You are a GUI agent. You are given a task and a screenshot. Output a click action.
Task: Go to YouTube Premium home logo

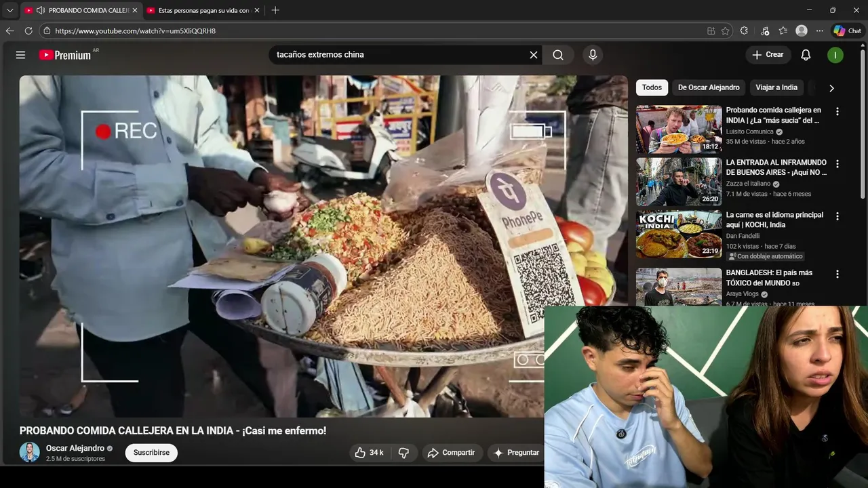tap(65, 55)
